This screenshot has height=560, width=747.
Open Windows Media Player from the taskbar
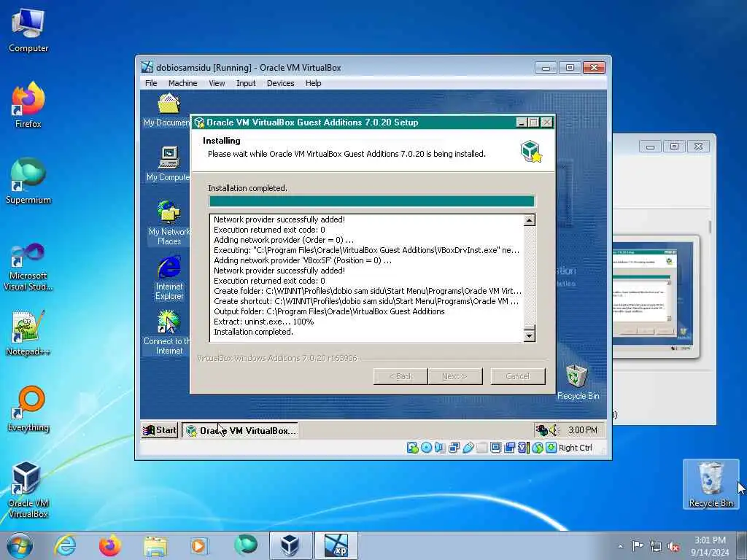pyautogui.click(x=199, y=545)
